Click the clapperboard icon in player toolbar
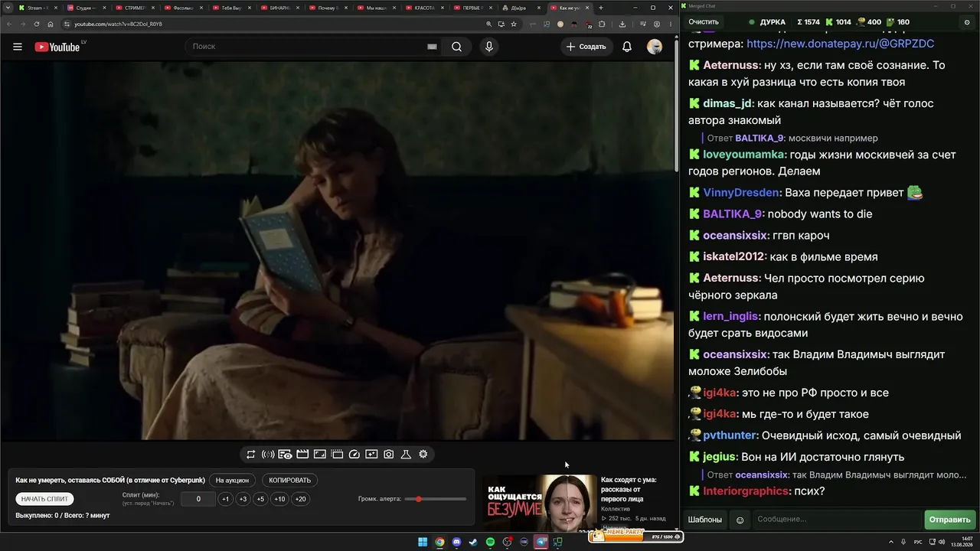980x551 pixels. point(302,455)
